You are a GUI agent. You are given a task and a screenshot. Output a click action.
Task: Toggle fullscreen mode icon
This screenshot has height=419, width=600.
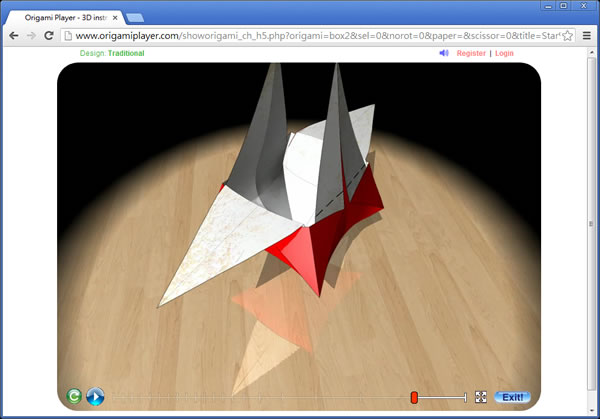coord(481,397)
